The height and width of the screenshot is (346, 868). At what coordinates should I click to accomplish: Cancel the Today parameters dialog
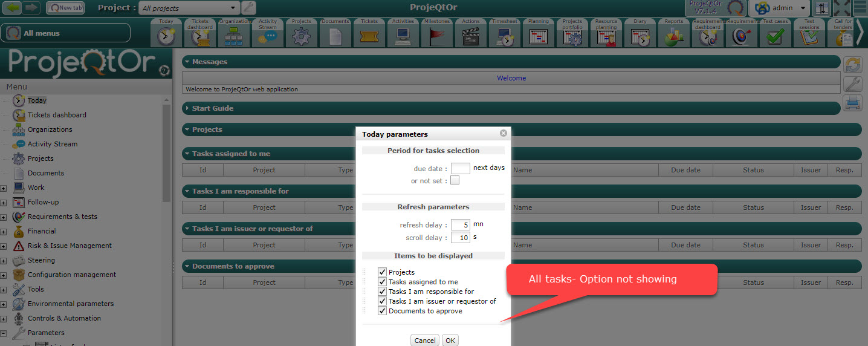click(x=425, y=341)
